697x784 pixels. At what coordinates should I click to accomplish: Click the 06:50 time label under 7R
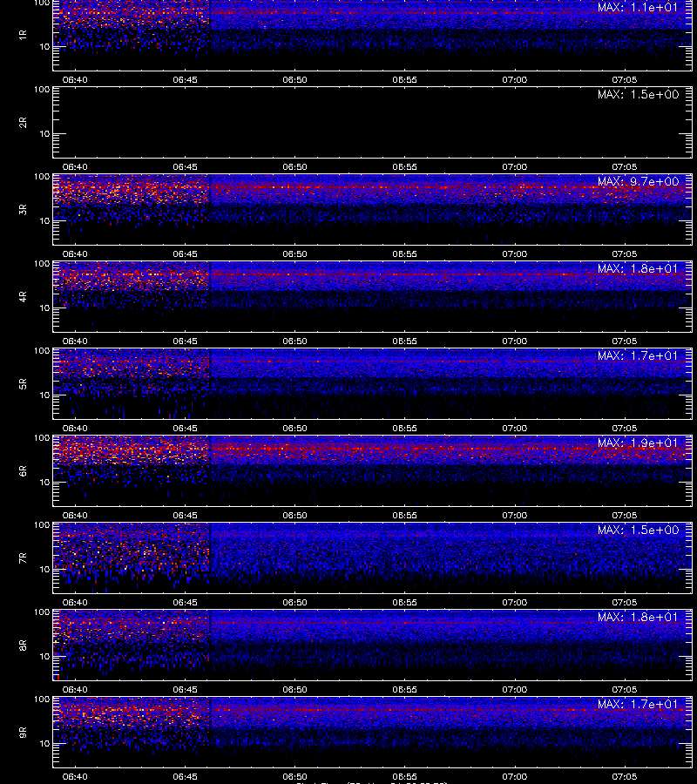pos(295,603)
